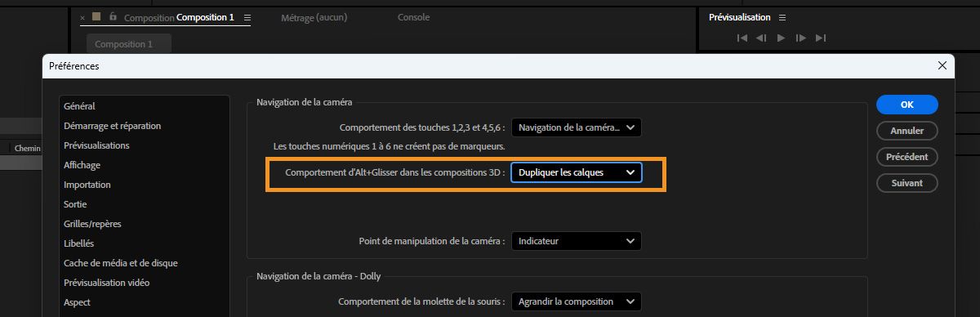Click the Prévisualisation panel title
This screenshot has width=980, height=317.
739,17
